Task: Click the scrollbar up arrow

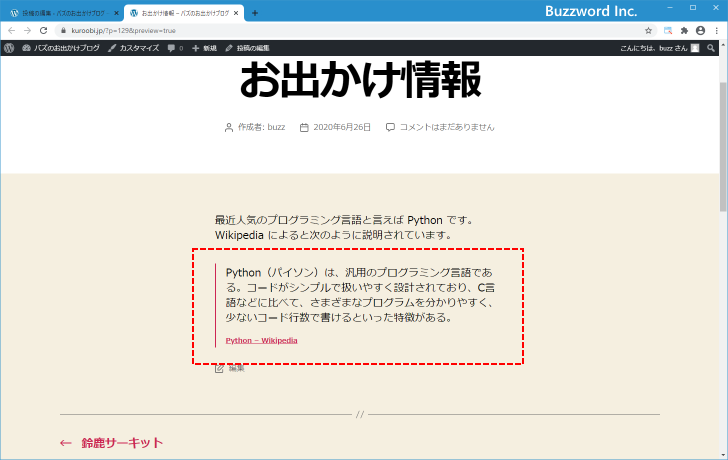Action: coord(723,45)
